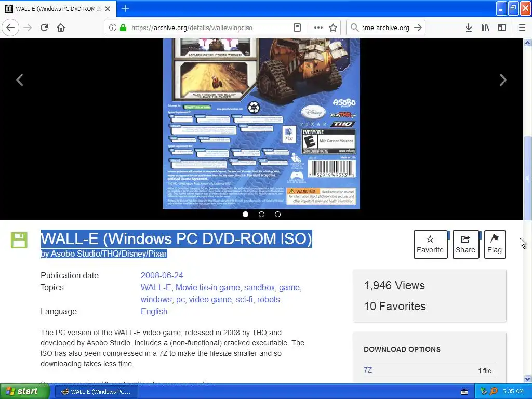Bookmark this page with the star
Viewport: 532px width, 399px height.
pyautogui.click(x=333, y=28)
